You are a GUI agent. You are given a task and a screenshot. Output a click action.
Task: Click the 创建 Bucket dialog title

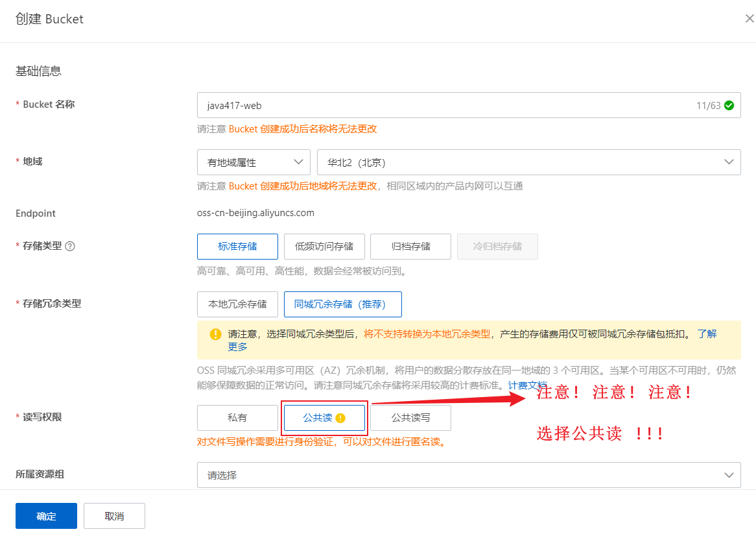[x=49, y=19]
